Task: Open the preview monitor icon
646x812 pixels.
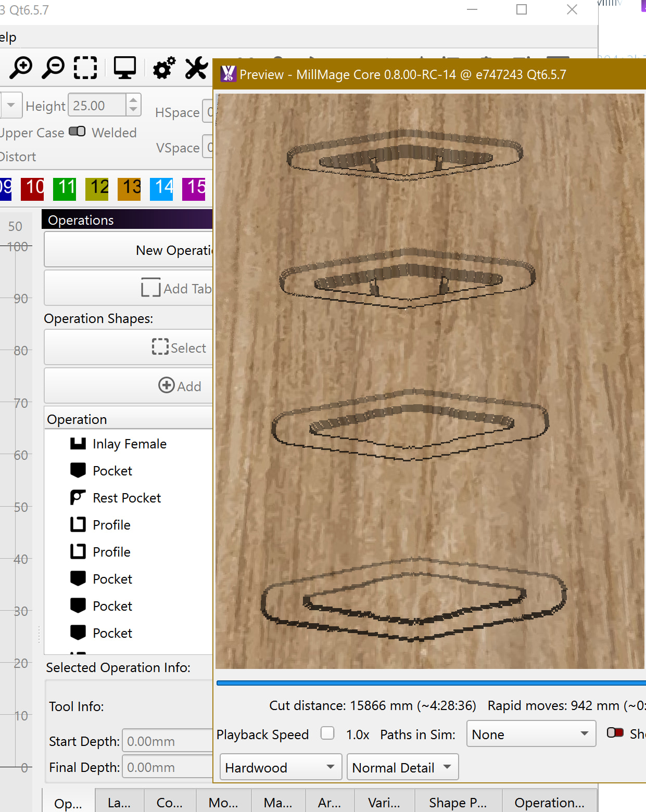Action: 125,68
